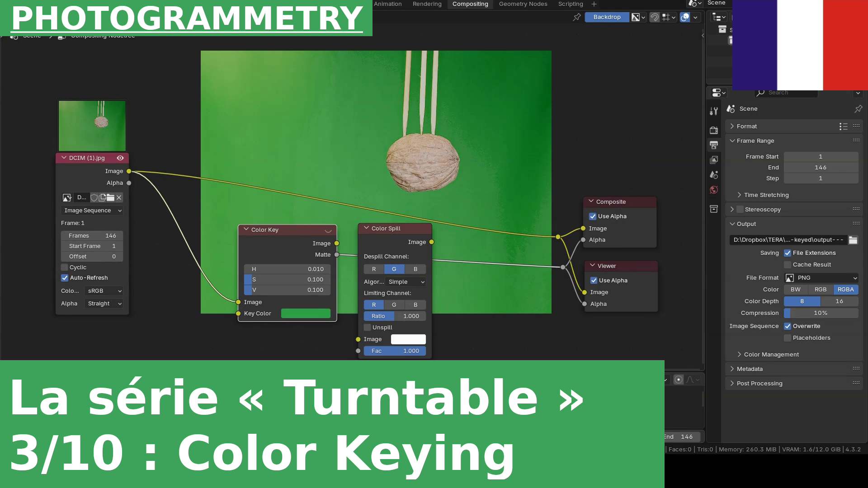Open the Tool properties tab
Viewport: 868px width, 488px height.
click(x=714, y=111)
